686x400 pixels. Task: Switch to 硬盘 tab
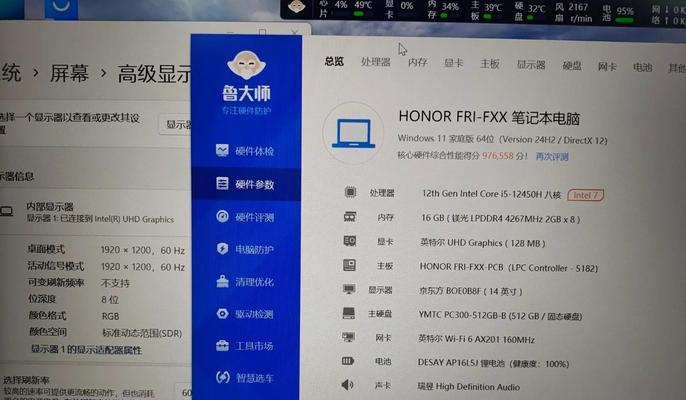[572, 66]
